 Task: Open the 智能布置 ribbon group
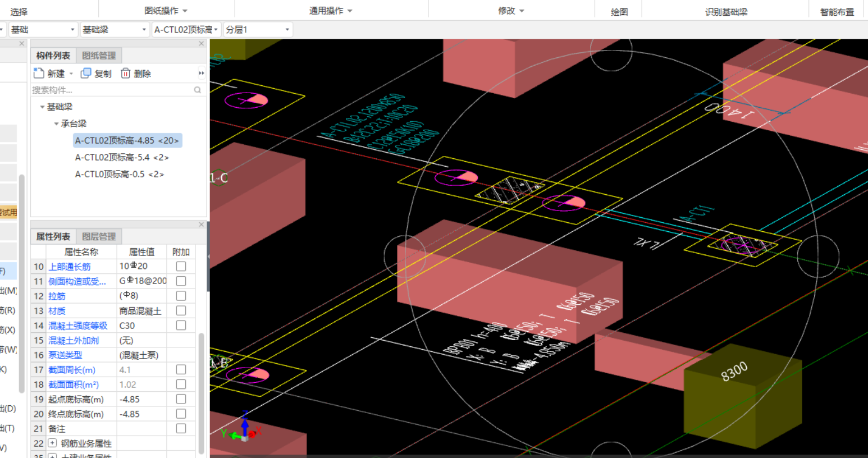(837, 12)
